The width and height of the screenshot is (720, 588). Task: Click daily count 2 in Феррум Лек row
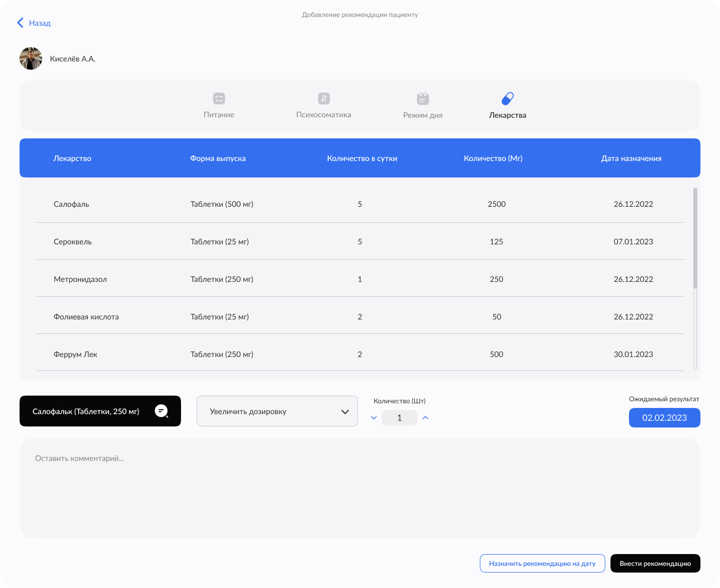(x=360, y=354)
